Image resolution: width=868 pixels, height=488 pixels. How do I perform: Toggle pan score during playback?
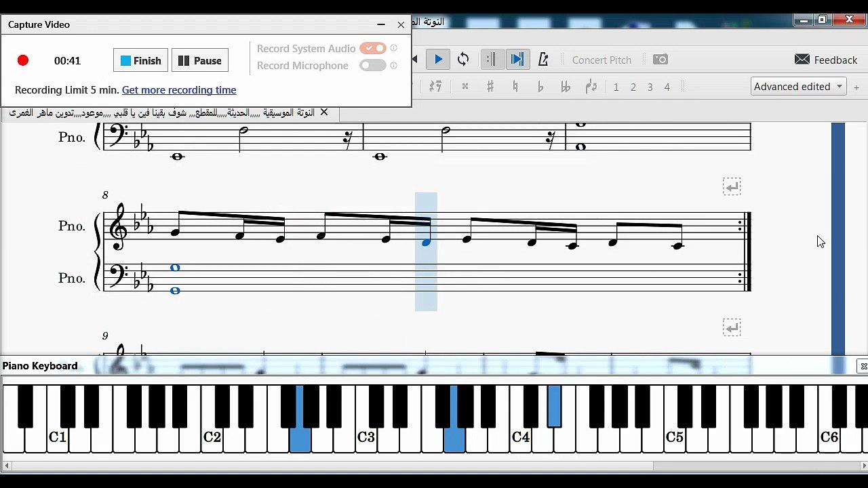[517, 60]
